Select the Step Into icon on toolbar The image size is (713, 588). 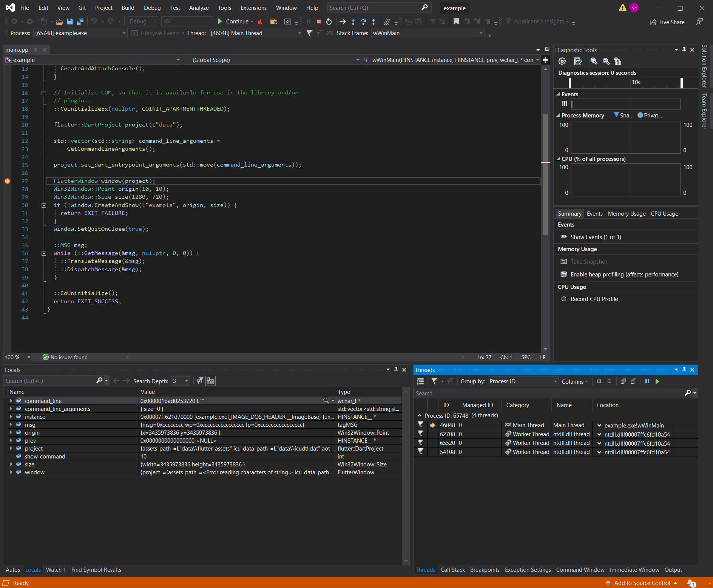click(353, 22)
